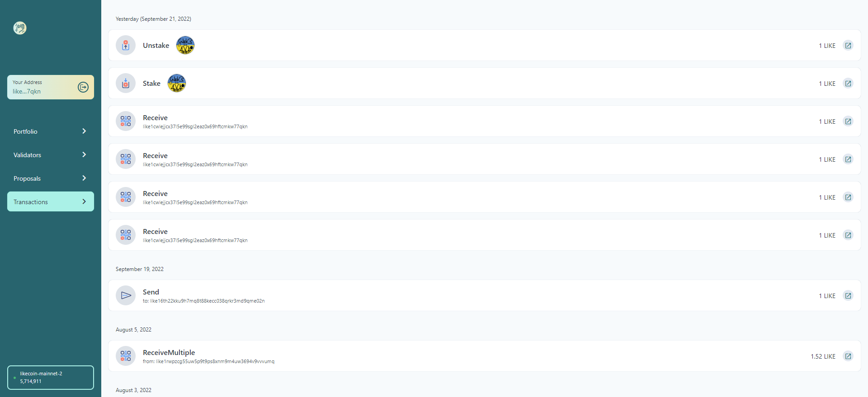Click the Stake transaction icon
The width and height of the screenshot is (868, 397).
(126, 83)
